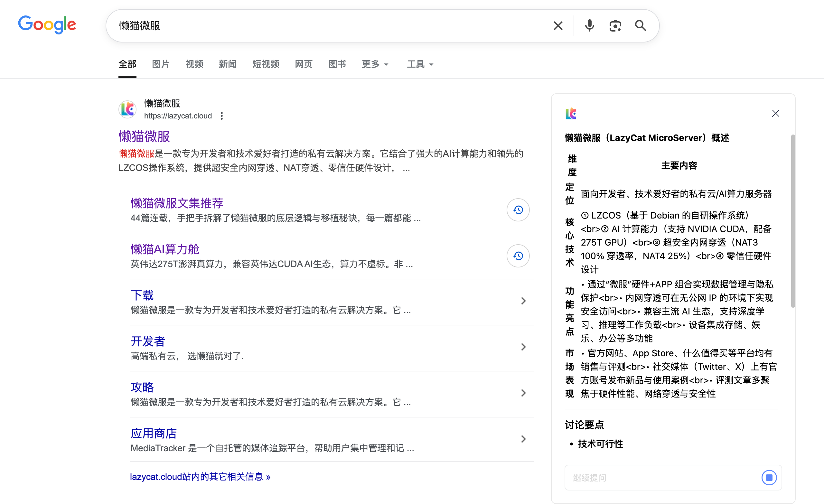Open the 工具 dropdown menu
The height and width of the screenshot is (504, 824).
click(x=420, y=64)
